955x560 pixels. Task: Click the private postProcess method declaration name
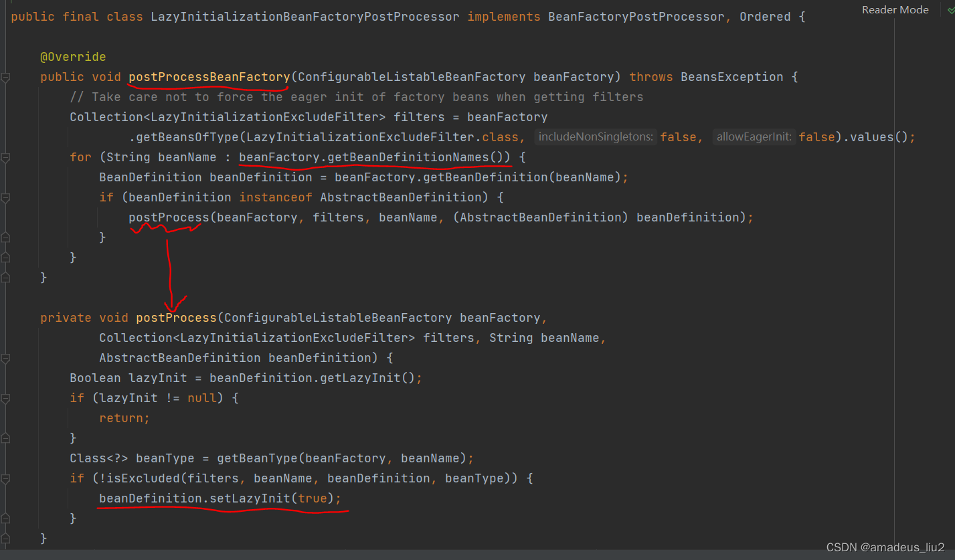pos(176,318)
